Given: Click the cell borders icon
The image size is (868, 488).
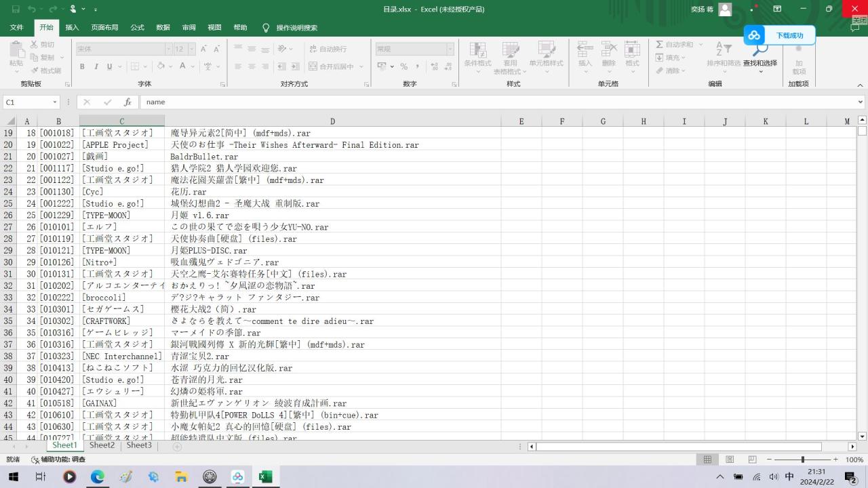Looking at the screenshot, I should (135, 66).
